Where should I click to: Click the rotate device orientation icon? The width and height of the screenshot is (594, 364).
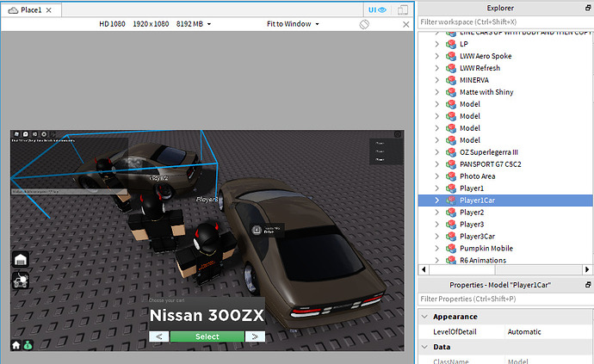point(364,24)
